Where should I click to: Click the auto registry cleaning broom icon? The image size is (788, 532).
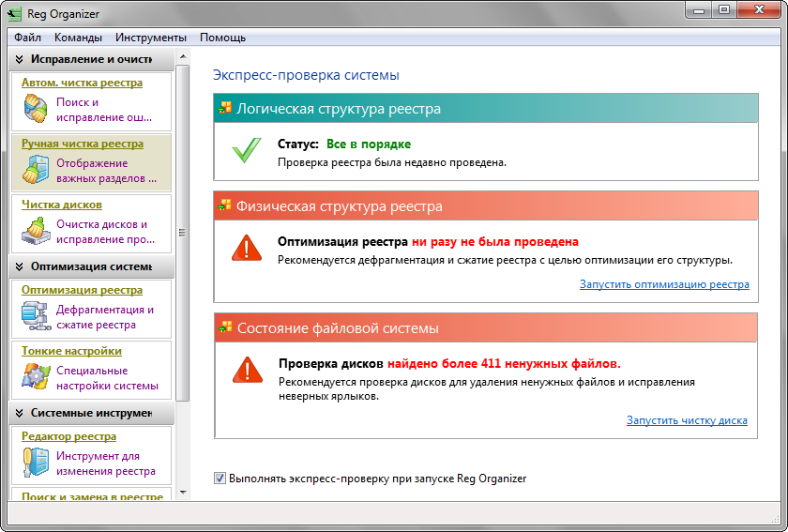point(36,109)
